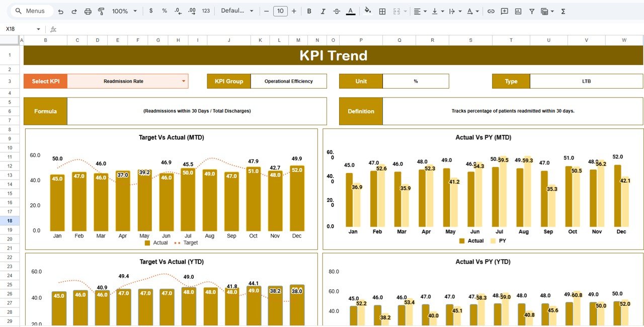The image size is (644, 327).
Task: Click the paint format icon
Action: tap(101, 11)
